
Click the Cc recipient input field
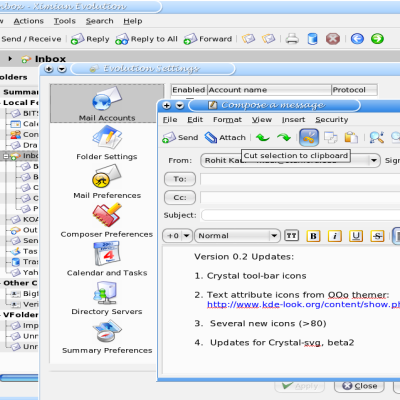point(300,198)
